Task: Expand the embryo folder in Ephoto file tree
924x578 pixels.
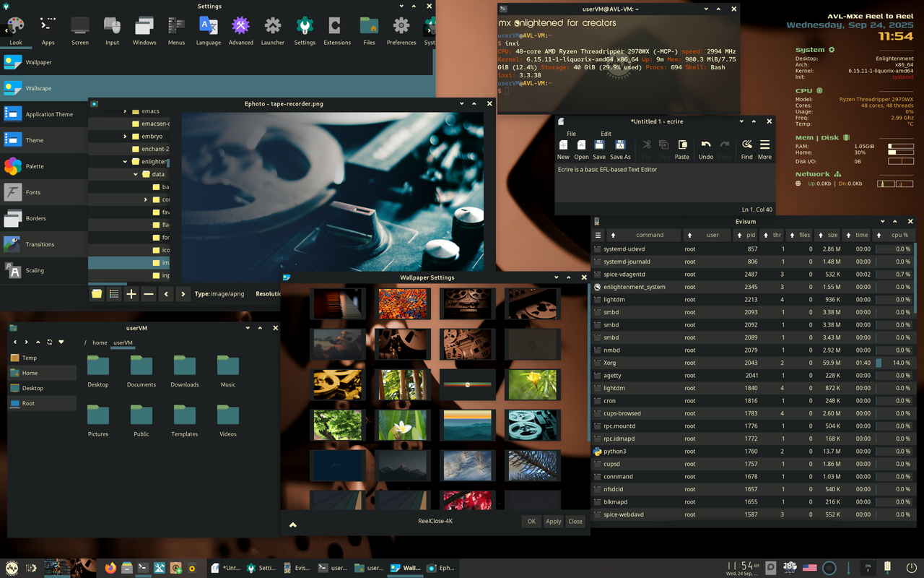Action: click(126, 136)
